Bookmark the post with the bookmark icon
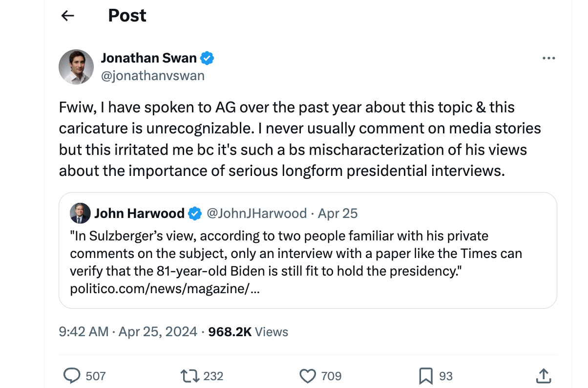Viewport: 588px width, 388px height. (425, 376)
